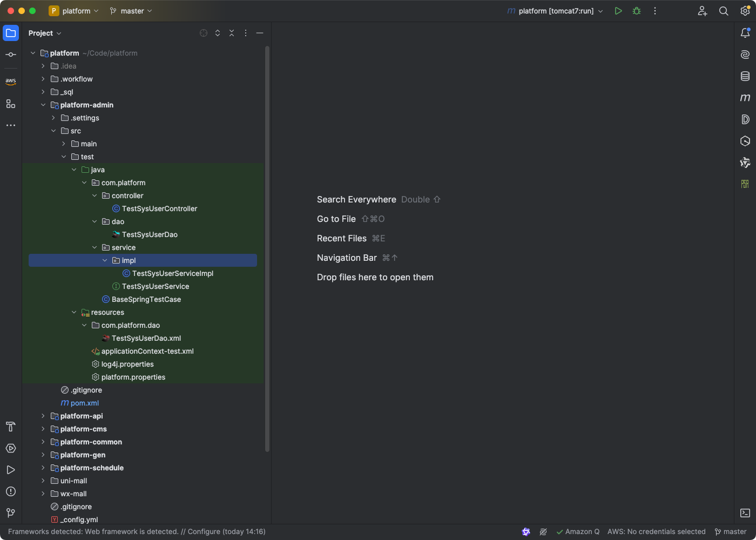The height and width of the screenshot is (540, 756).
Task: Click master branch status bar widget
Action: coord(731,531)
